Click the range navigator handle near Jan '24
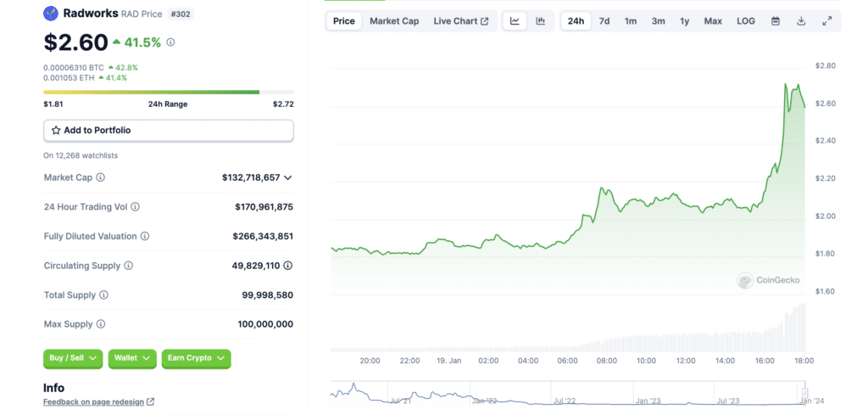This screenshot has width=868, height=415. coord(805,393)
